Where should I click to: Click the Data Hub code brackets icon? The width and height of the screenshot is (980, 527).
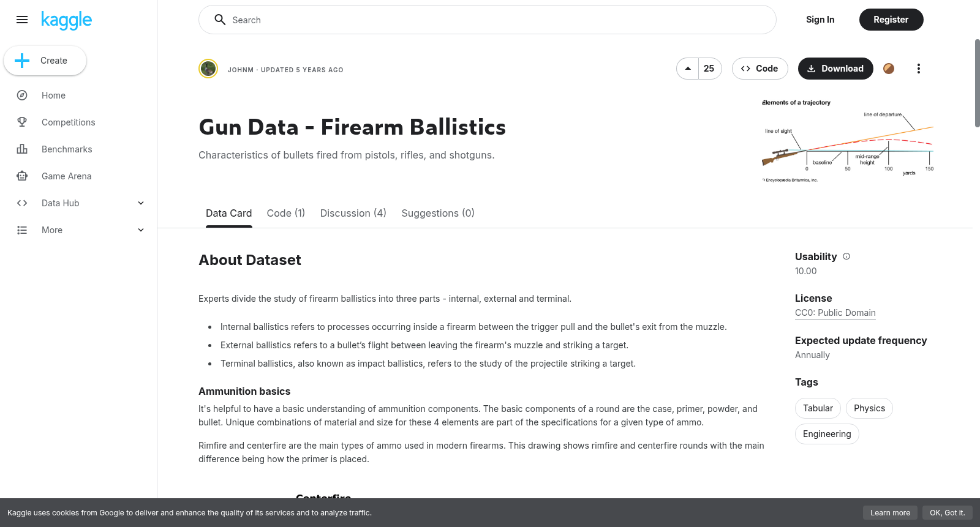coord(22,203)
